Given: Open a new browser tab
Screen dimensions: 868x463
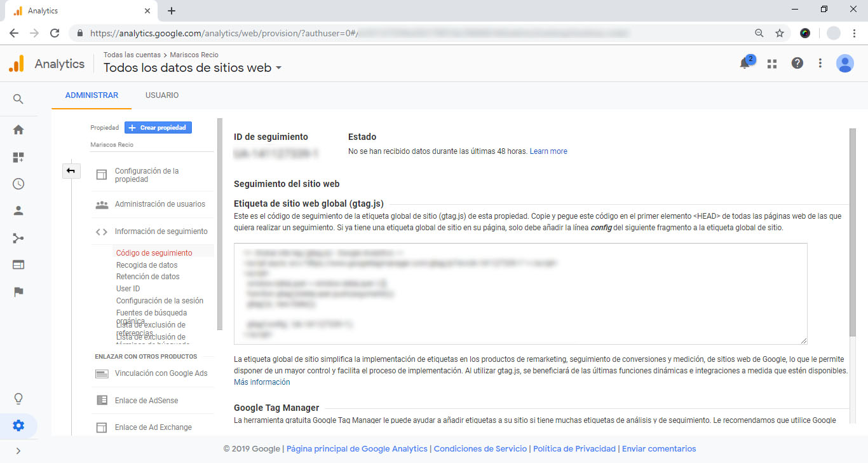Looking at the screenshot, I should tap(172, 11).
